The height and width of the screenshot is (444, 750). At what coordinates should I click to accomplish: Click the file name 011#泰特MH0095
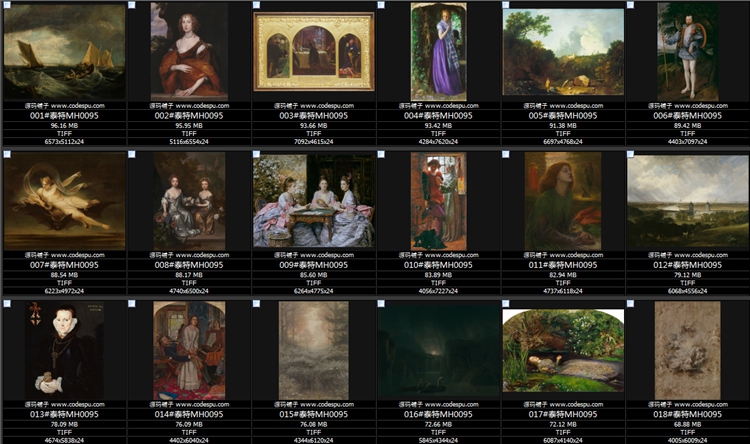click(563, 265)
